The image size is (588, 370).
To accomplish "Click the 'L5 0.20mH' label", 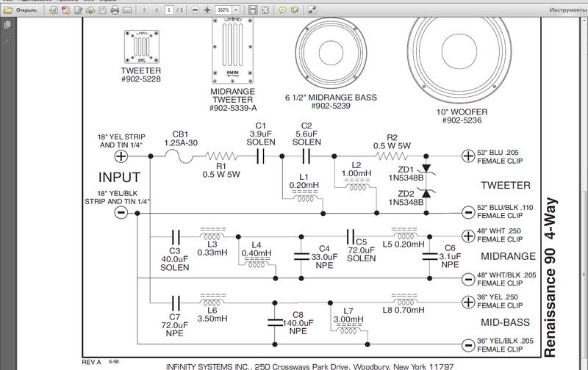I will pyautogui.click(x=404, y=244).
